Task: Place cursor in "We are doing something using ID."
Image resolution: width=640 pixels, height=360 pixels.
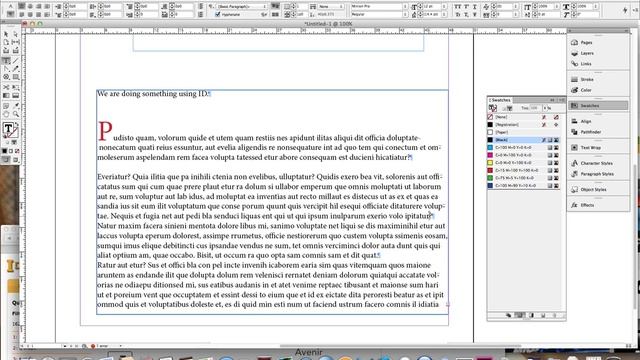Action: click(153, 93)
